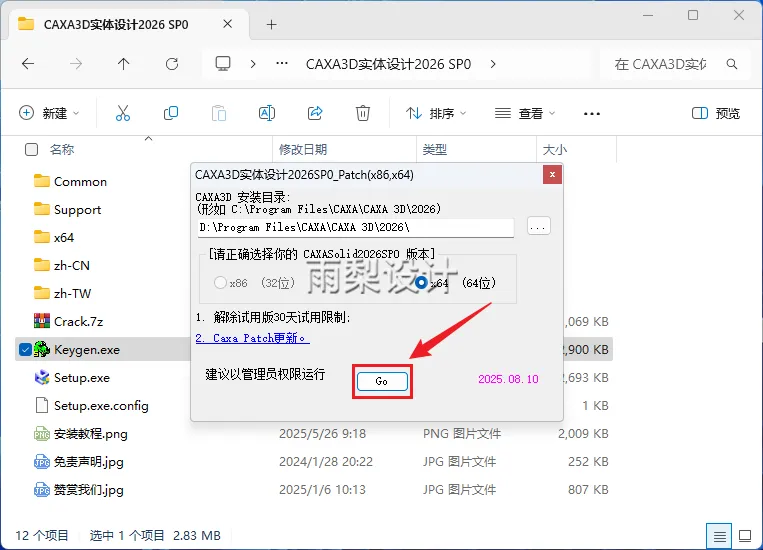Image resolution: width=763 pixels, height=550 pixels.
Task: Select the x64 (64位) radio button
Action: 421,282
